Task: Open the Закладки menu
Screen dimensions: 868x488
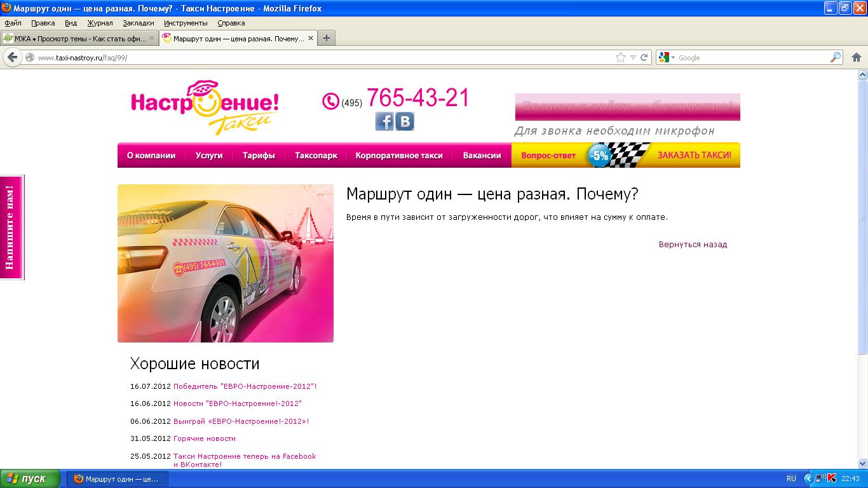Action: tap(138, 23)
